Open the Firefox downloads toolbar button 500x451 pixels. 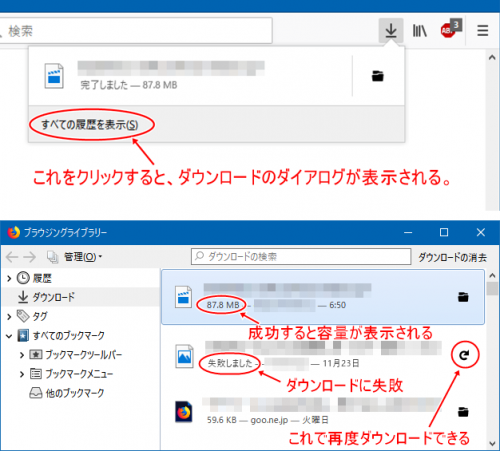391,31
